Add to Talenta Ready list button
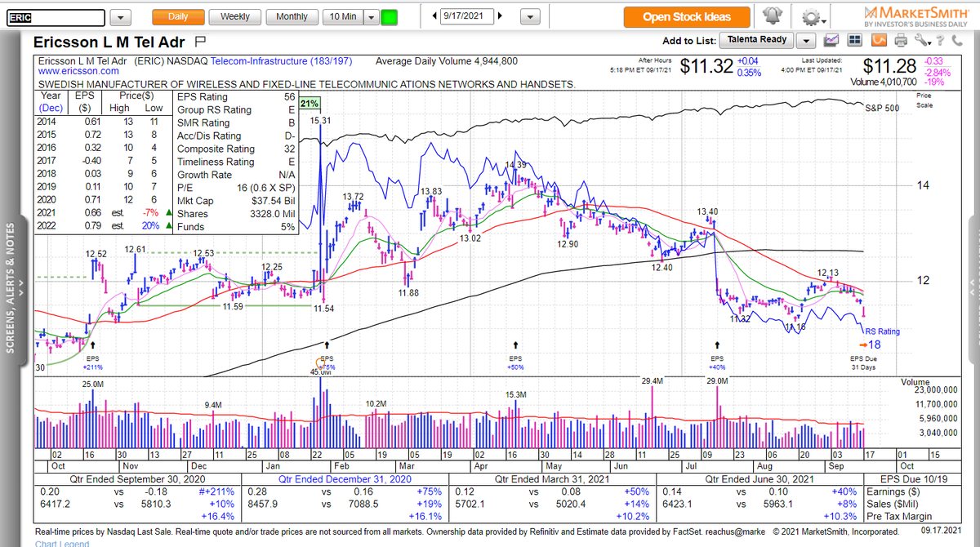The height and width of the screenshot is (547, 980). point(757,40)
